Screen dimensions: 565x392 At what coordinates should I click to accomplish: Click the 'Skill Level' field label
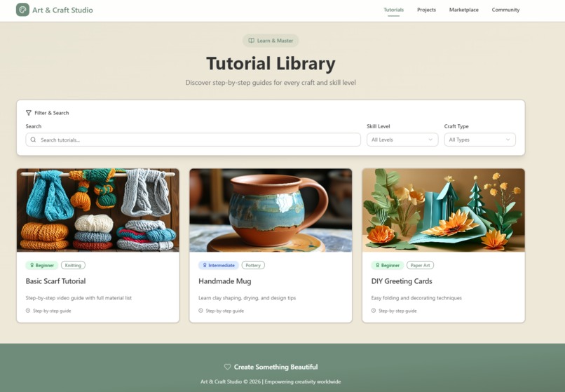click(x=379, y=126)
